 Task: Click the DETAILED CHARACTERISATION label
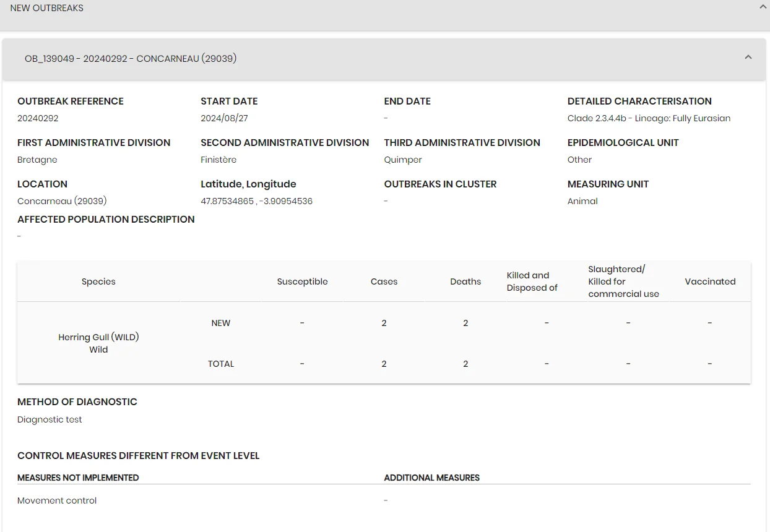(639, 101)
